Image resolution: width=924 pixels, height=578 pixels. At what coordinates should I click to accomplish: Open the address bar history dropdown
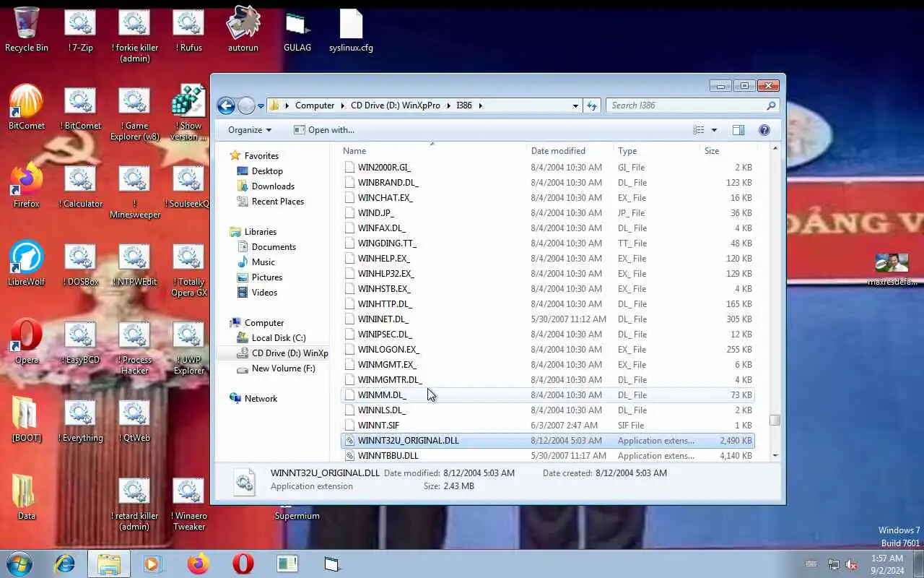(x=575, y=105)
